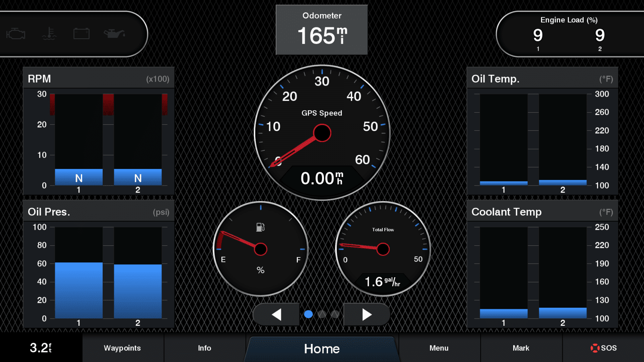Tap the check engine warning icon
This screenshot has height=362, width=644.
coord(16,34)
